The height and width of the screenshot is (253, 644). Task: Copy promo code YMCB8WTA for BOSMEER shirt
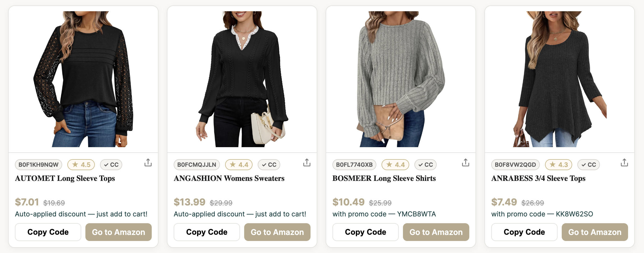[x=366, y=232]
